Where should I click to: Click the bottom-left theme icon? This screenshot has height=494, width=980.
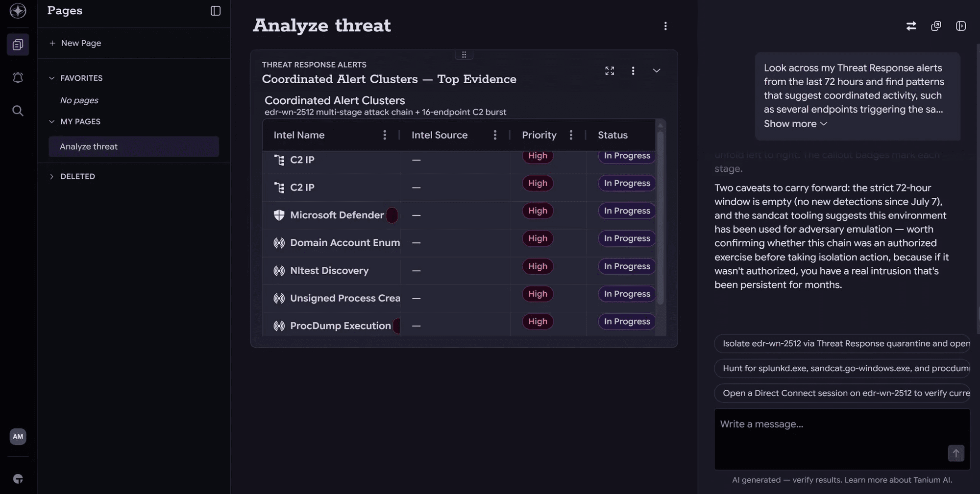18,479
